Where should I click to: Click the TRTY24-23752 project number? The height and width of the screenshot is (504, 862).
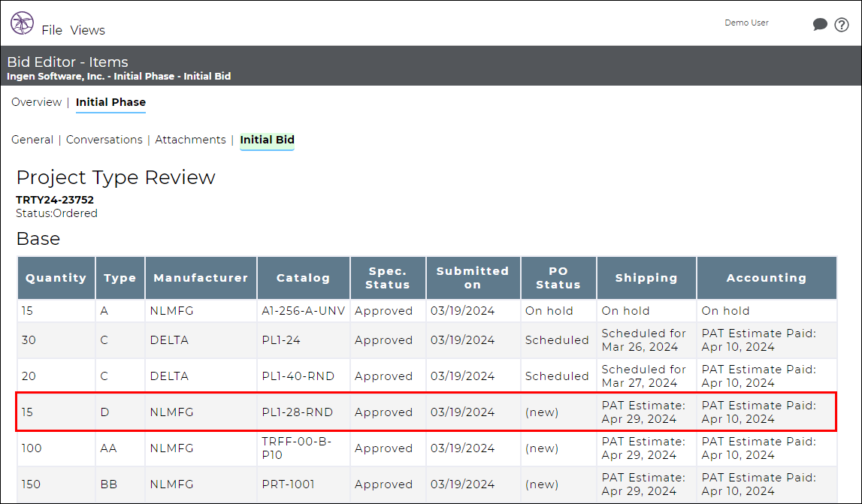click(56, 200)
